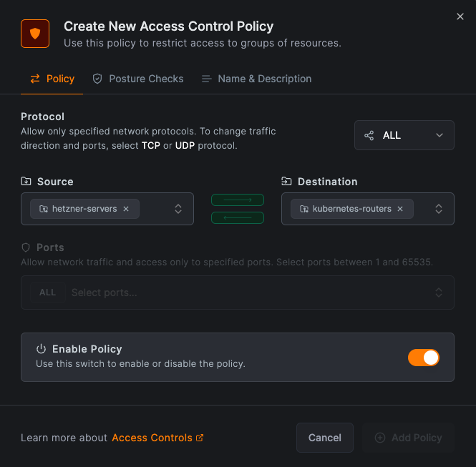Switch to the Posture Checks tab

[138, 79]
